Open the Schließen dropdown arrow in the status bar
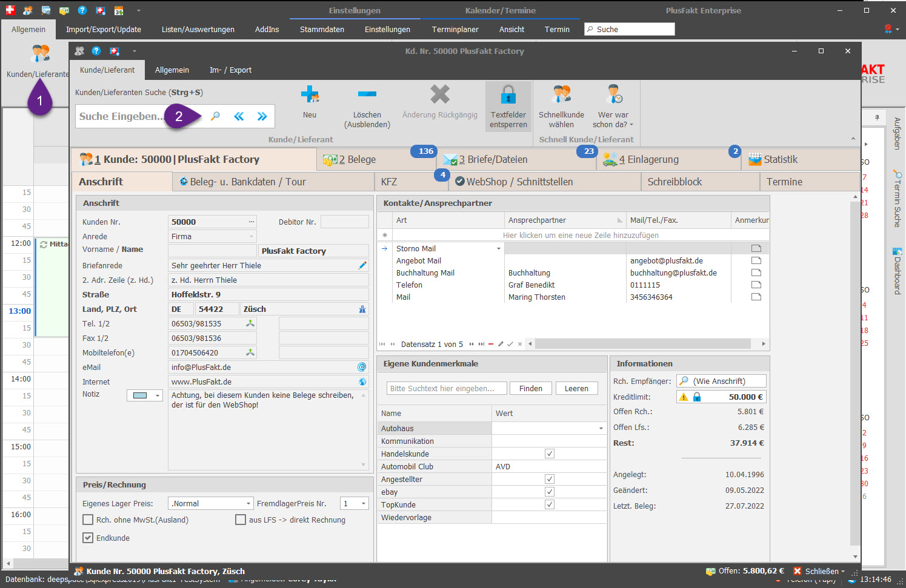The width and height of the screenshot is (906, 588). click(842, 571)
